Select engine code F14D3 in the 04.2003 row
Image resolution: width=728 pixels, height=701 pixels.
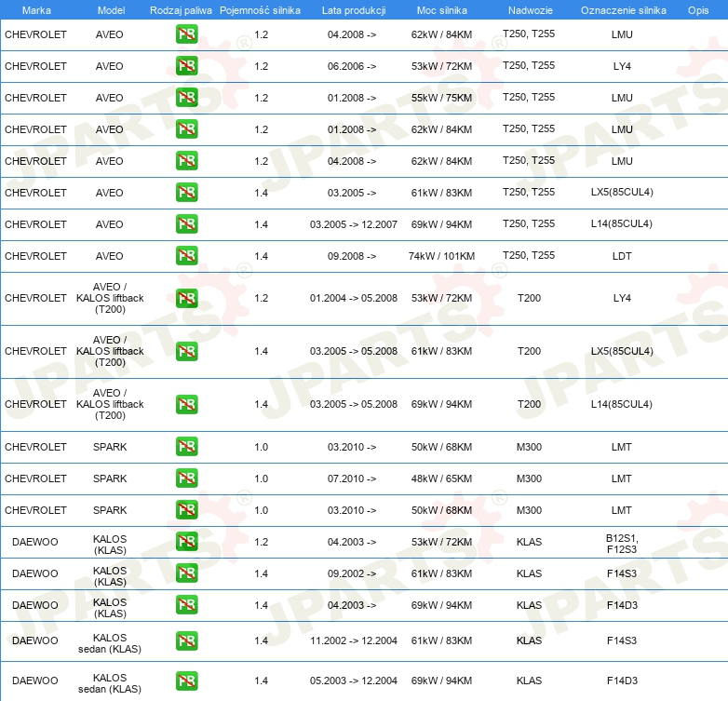(x=622, y=605)
